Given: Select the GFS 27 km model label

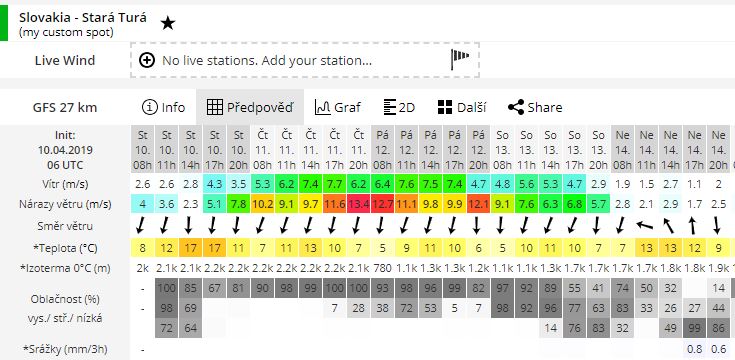Looking at the screenshot, I should tap(65, 107).
